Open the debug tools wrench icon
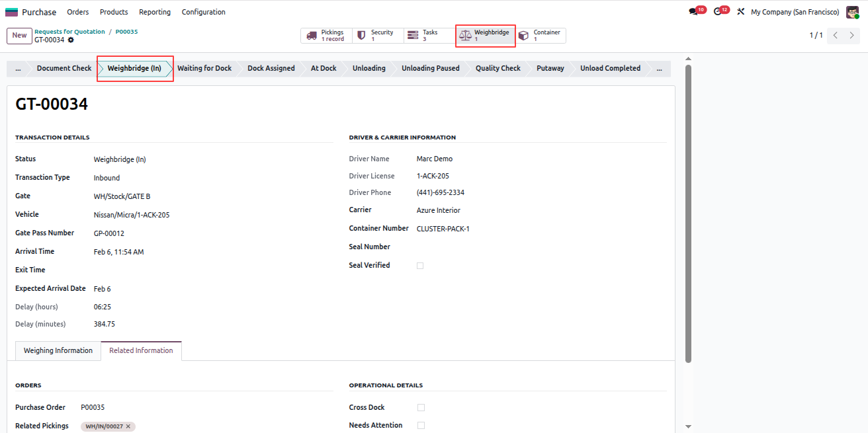Image resolution: width=868 pixels, height=433 pixels. tap(741, 12)
